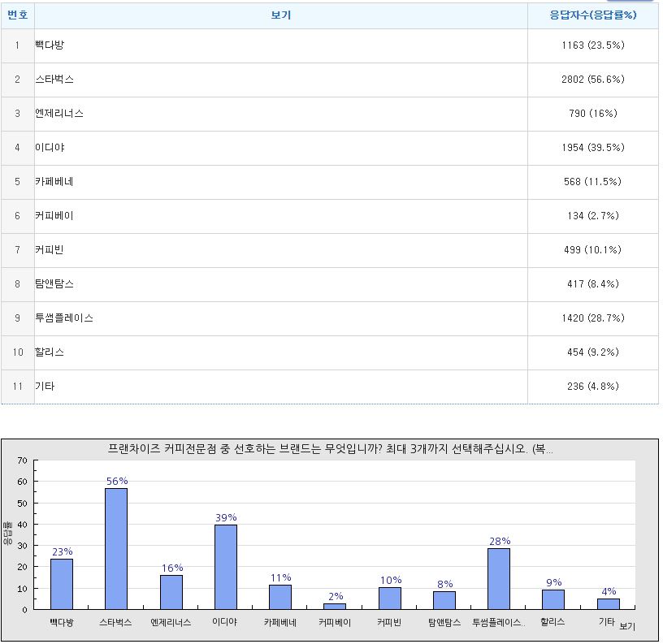Click the 보기 x-axis title in chart
663x644 pixels.
pos(627,626)
